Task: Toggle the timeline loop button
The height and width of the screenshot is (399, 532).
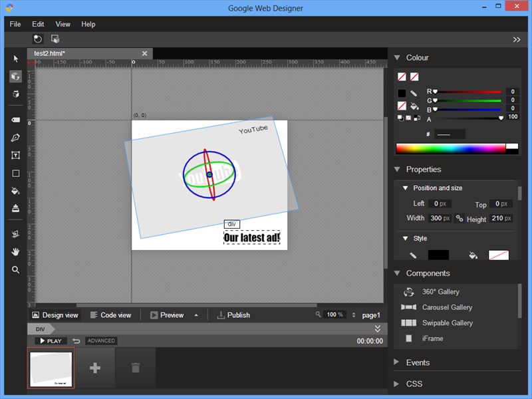Action: pos(76,341)
